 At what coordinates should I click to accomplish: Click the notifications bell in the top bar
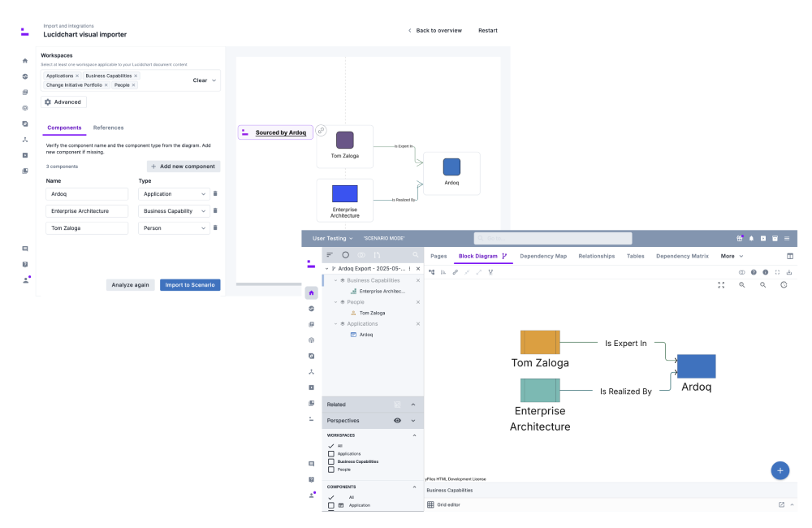tap(751, 239)
